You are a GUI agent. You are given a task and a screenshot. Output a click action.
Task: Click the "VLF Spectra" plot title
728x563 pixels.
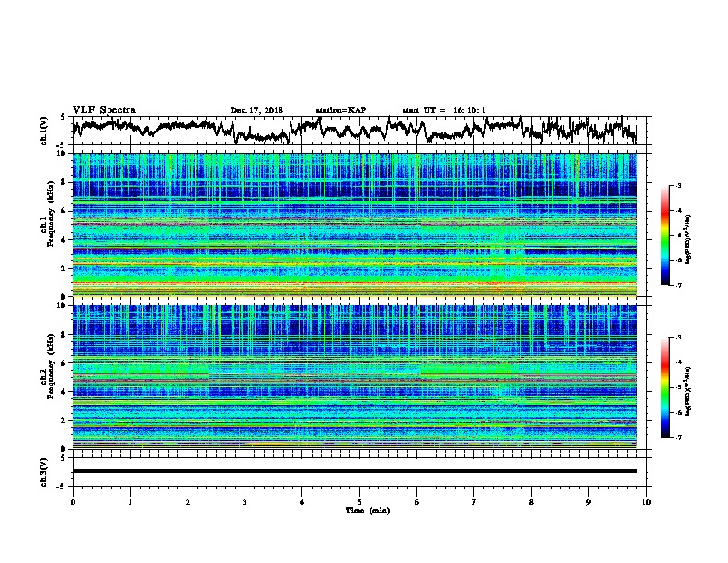[x=104, y=109]
